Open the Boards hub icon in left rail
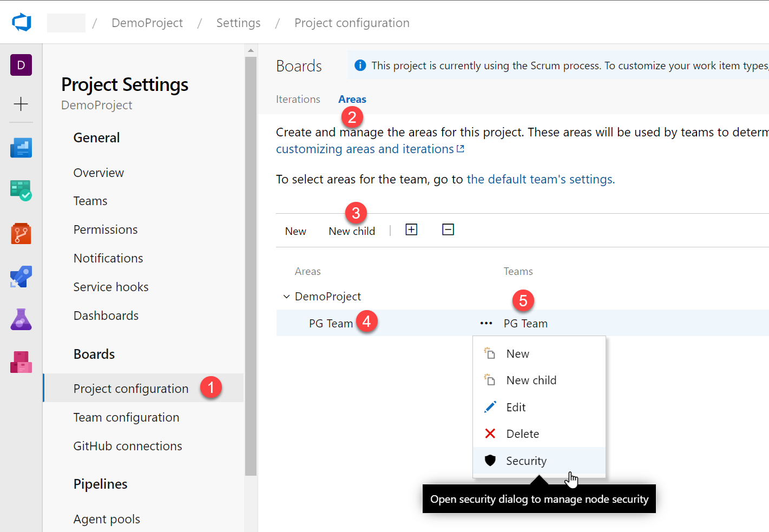769x532 pixels. [x=21, y=191]
